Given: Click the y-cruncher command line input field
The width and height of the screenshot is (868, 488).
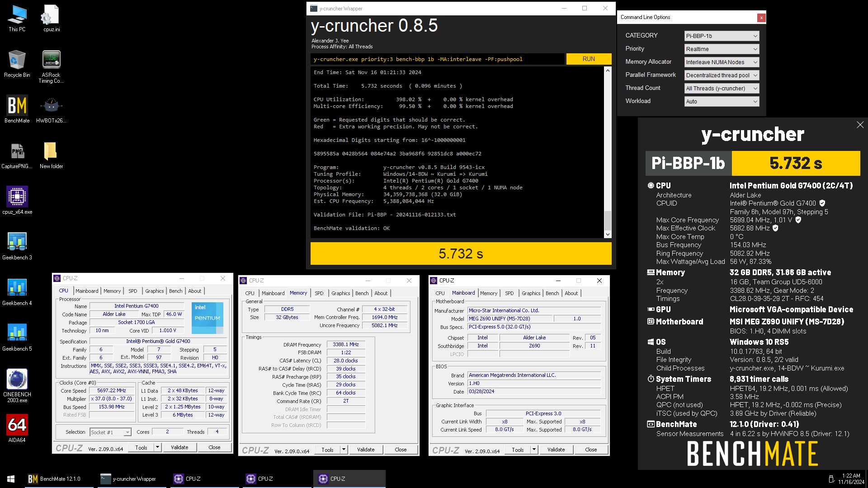Looking at the screenshot, I should (437, 59).
